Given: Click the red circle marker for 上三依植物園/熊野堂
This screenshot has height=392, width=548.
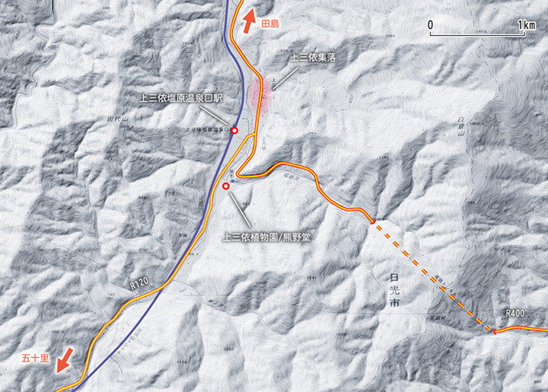Looking at the screenshot, I should (x=226, y=186).
